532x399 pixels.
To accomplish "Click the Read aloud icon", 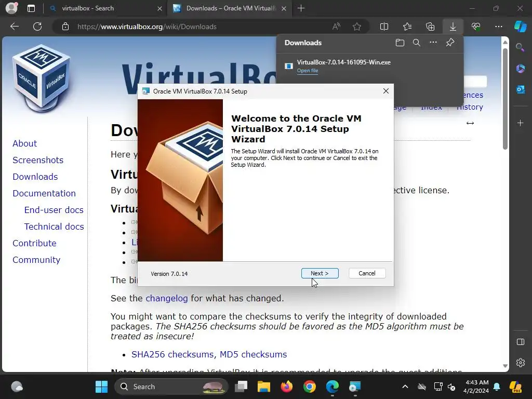I will [336, 26].
